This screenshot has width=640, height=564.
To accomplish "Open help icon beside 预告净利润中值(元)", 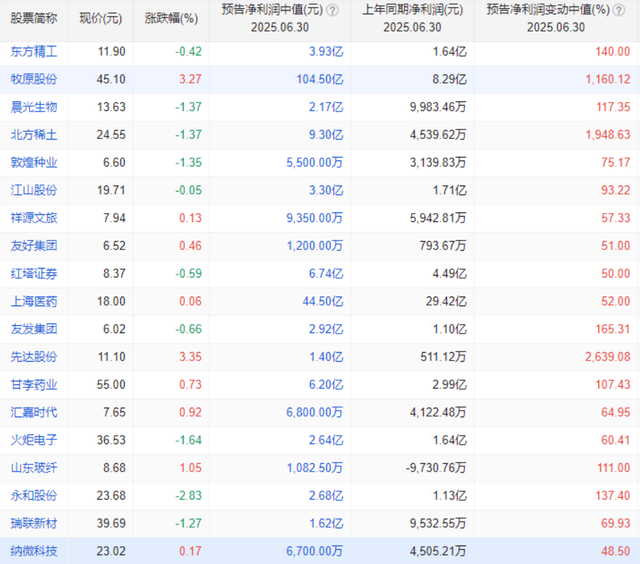I will [x=333, y=10].
